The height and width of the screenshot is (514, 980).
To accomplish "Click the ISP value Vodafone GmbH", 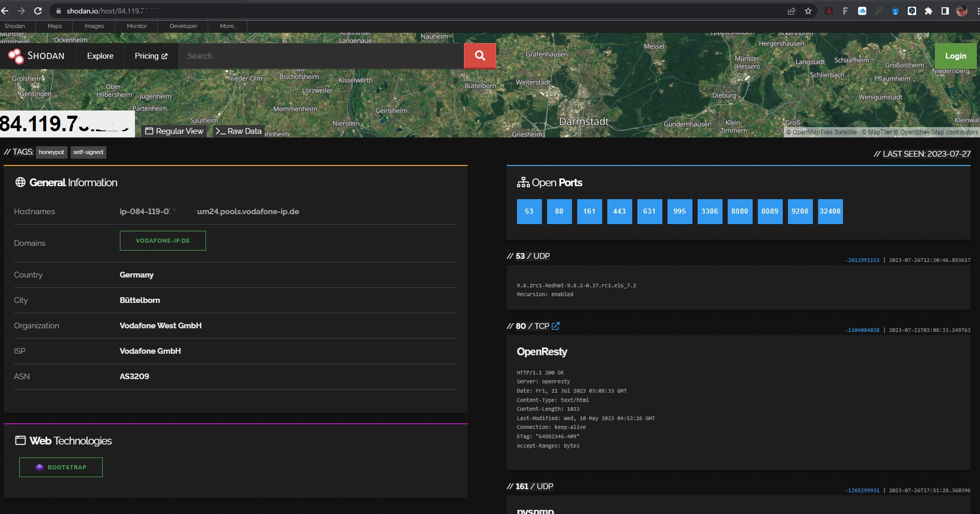I will click(x=150, y=351).
